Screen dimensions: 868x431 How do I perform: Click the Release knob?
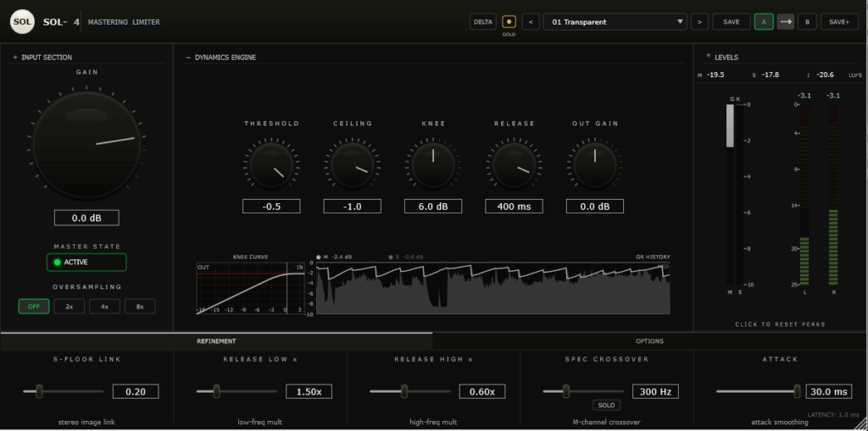(x=514, y=164)
